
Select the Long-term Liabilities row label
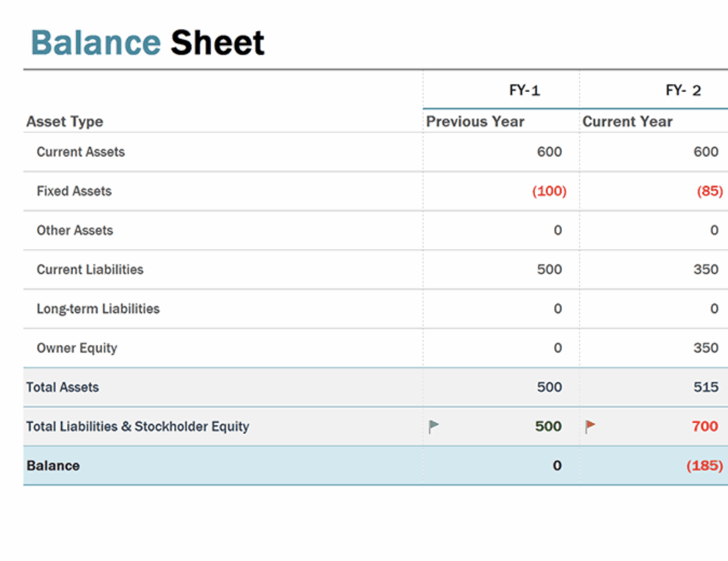98,309
